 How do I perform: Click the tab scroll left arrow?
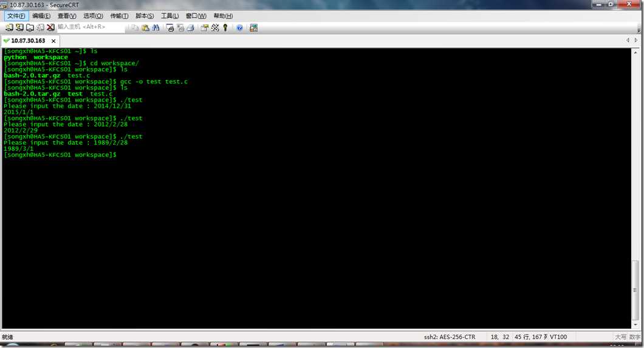[x=628, y=40]
